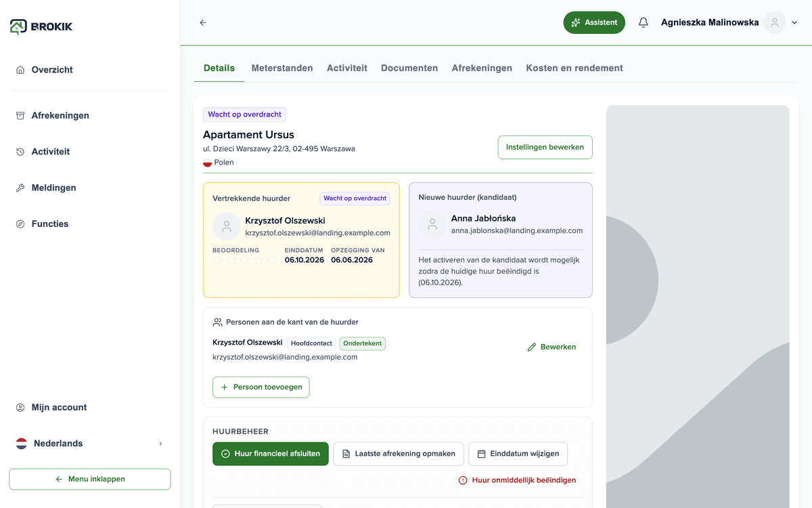The width and height of the screenshot is (812, 508).
Task: Click the Mijn account person icon
Action: (20, 408)
